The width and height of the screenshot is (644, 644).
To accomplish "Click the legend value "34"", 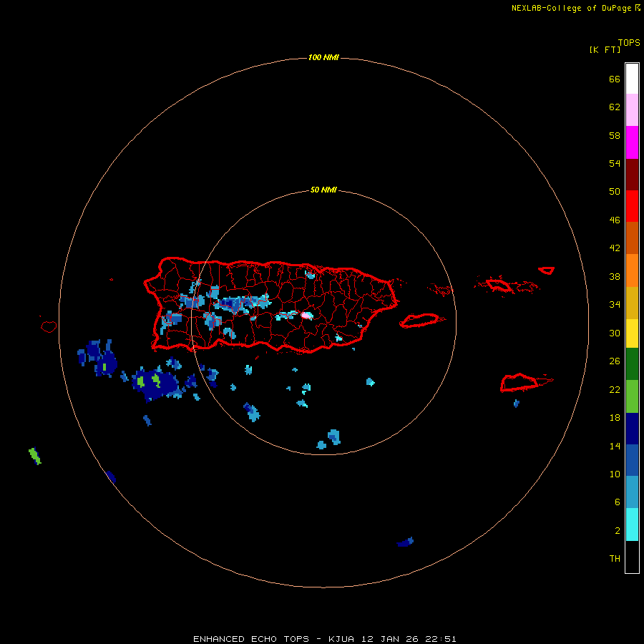I will pyautogui.click(x=615, y=305).
